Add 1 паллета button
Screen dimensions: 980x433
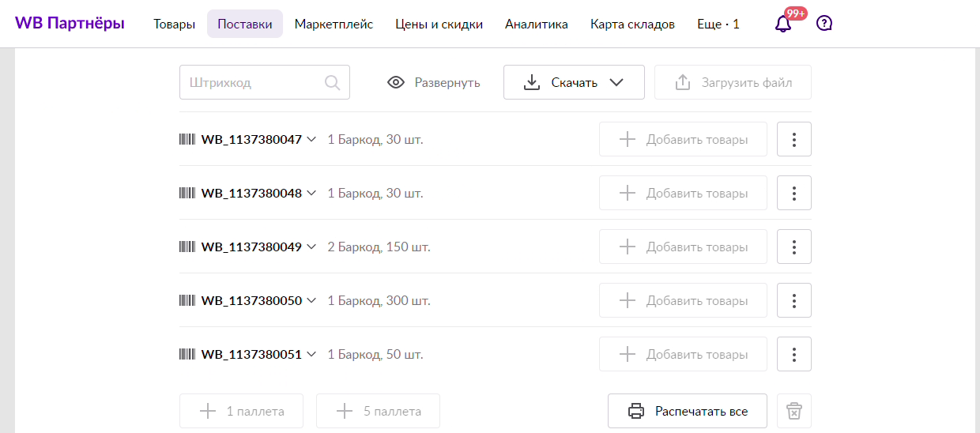click(241, 411)
